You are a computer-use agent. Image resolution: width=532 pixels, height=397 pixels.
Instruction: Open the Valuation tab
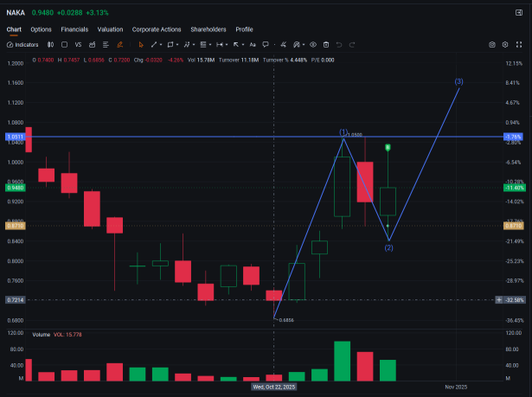[110, 29]
